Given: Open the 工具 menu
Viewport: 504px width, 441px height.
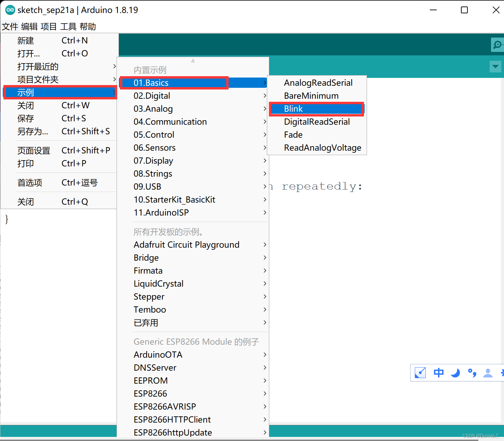Looking at the screenshot, I should pyautogui.click(x=68, y=26).
